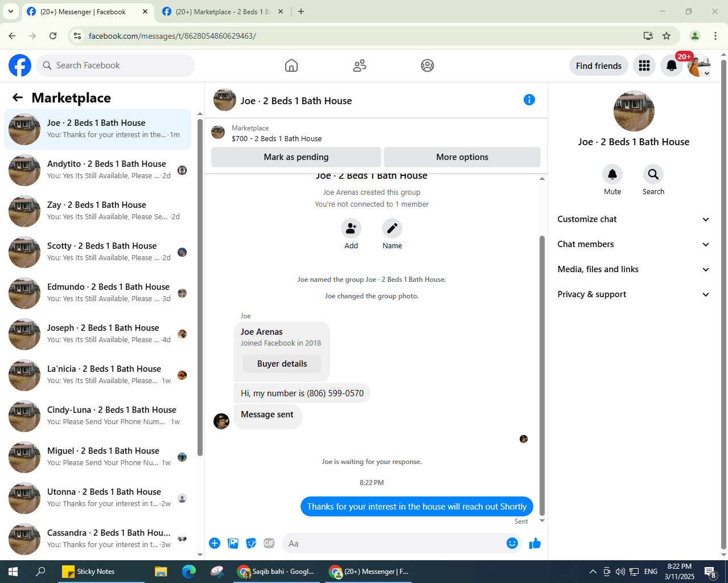Click More options button
This screenshot has height=583, width=728.
[x=462, y=157]
